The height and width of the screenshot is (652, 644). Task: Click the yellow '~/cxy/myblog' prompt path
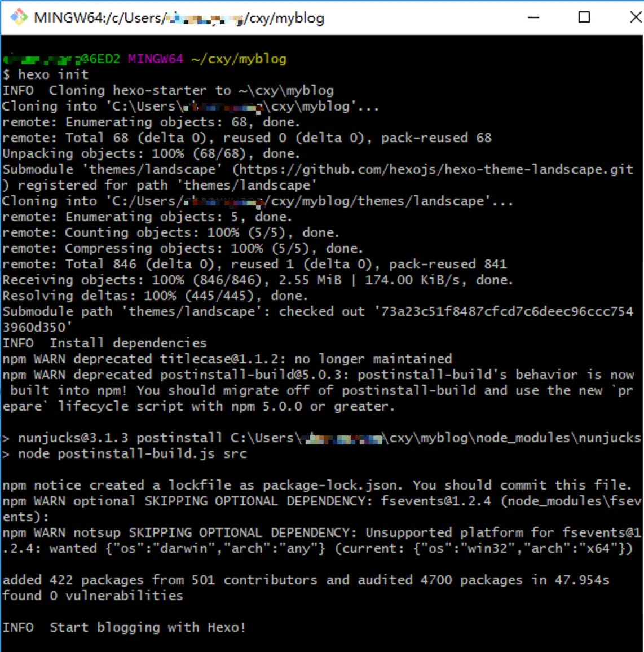[x=239, y=59]
